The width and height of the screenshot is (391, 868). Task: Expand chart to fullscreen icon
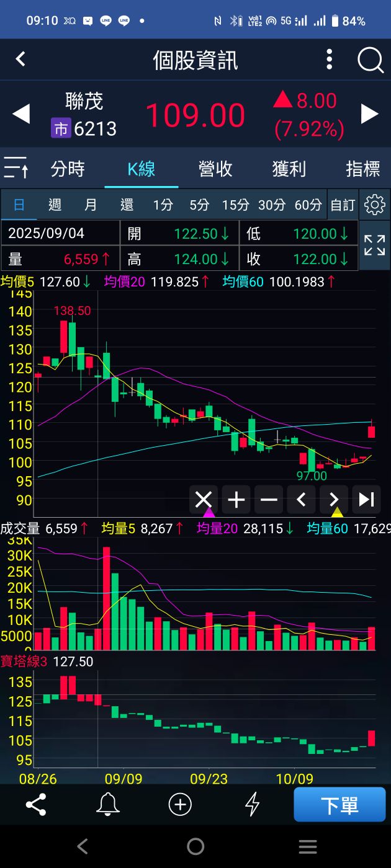coord(375,246)
